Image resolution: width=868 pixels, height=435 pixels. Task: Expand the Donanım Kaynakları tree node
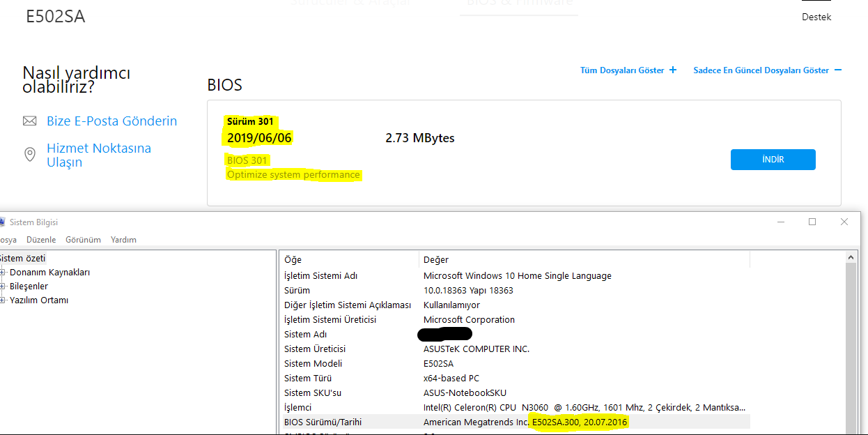(3, 273)
